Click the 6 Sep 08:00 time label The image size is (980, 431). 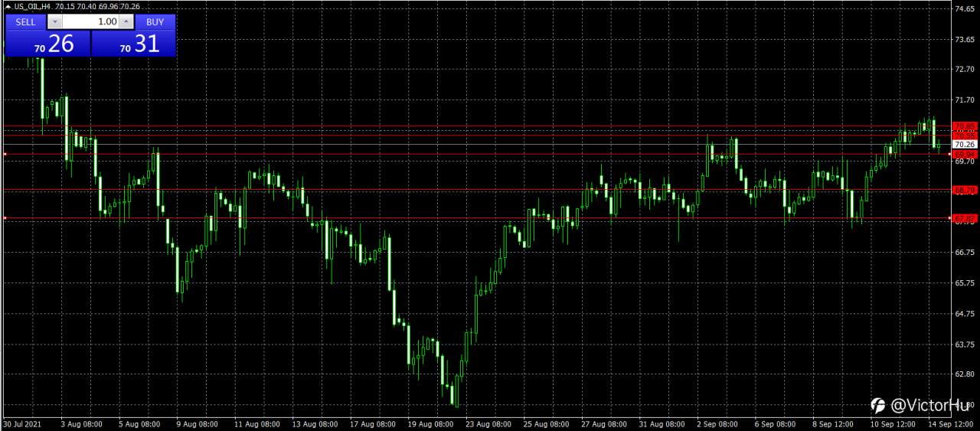(776, 423)
